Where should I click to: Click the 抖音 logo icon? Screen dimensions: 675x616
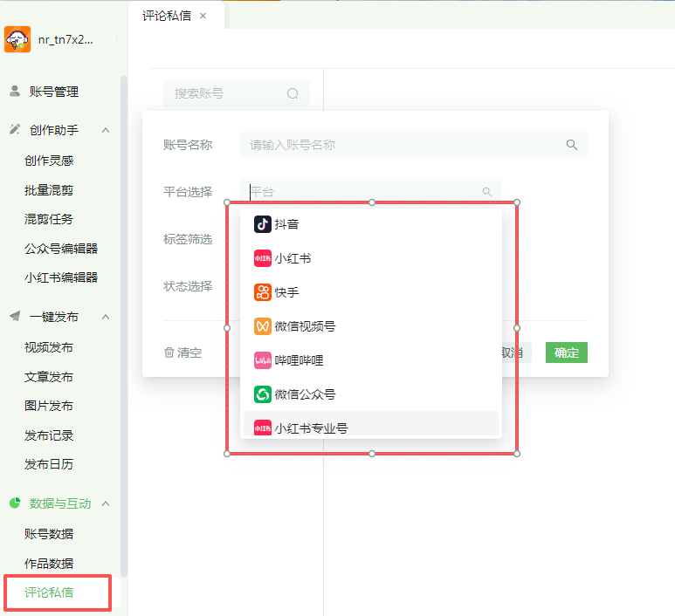point(263,224)
